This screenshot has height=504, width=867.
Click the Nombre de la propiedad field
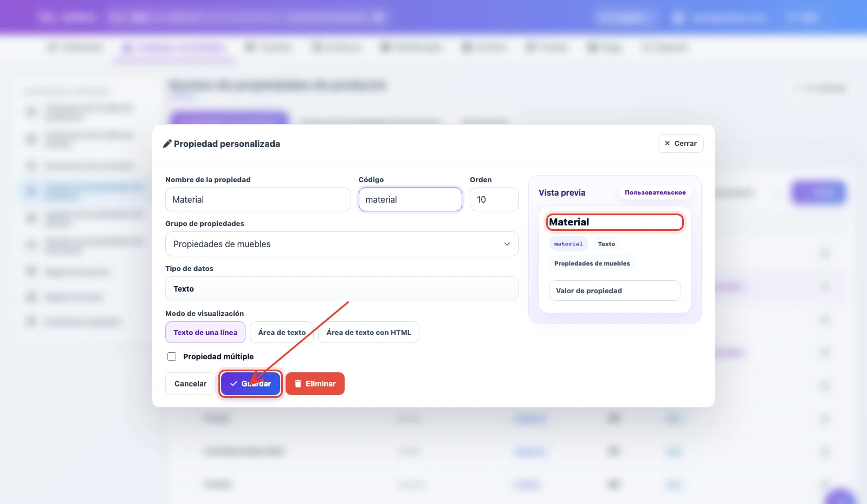(258, 199)
